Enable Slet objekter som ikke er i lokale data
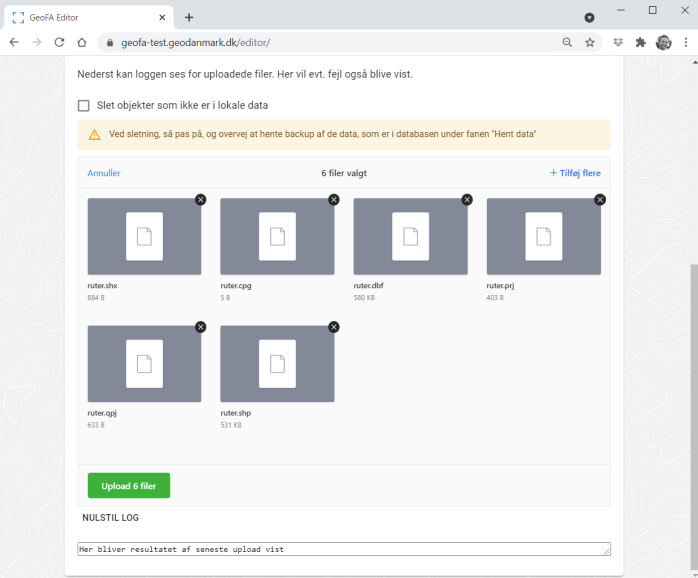The image size is (698, 578). [83, 106]
